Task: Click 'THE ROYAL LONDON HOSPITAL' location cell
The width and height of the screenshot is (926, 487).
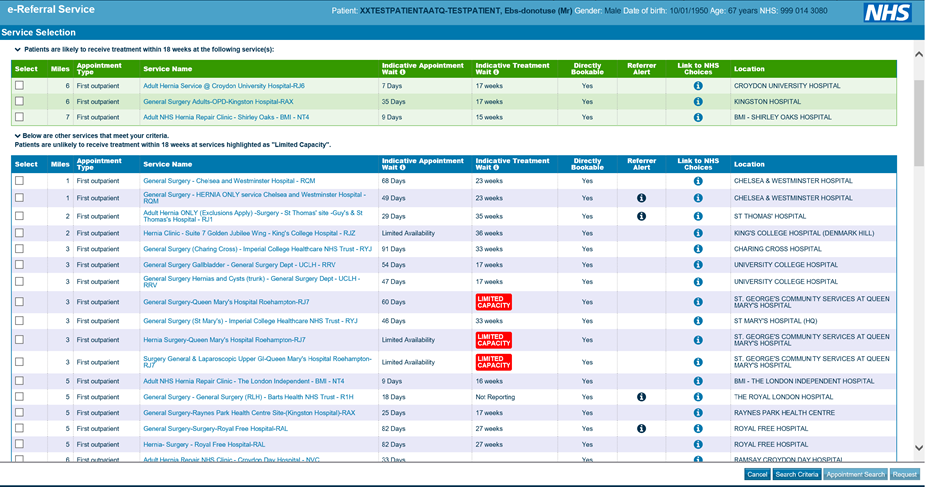Action: coord(783,397)
